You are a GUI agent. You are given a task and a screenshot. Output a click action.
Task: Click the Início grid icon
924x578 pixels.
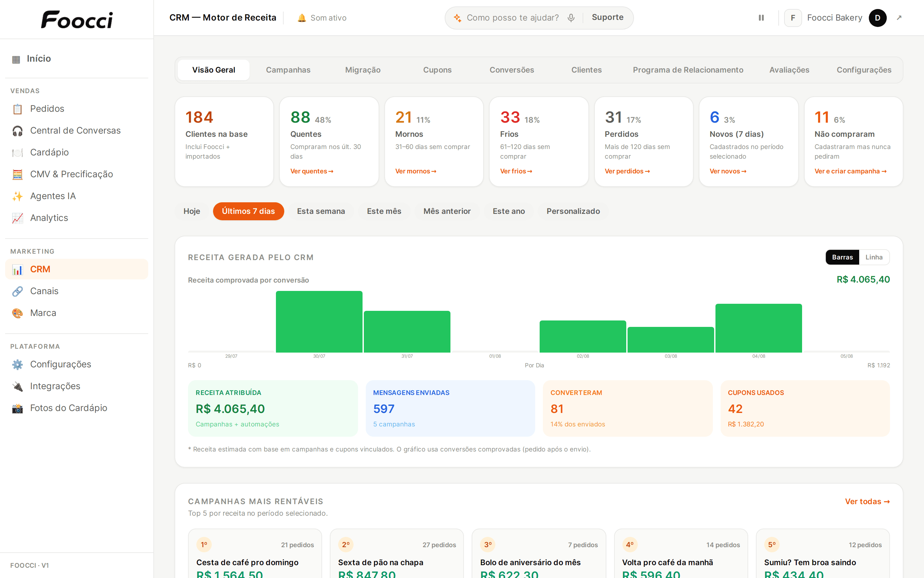16,59
